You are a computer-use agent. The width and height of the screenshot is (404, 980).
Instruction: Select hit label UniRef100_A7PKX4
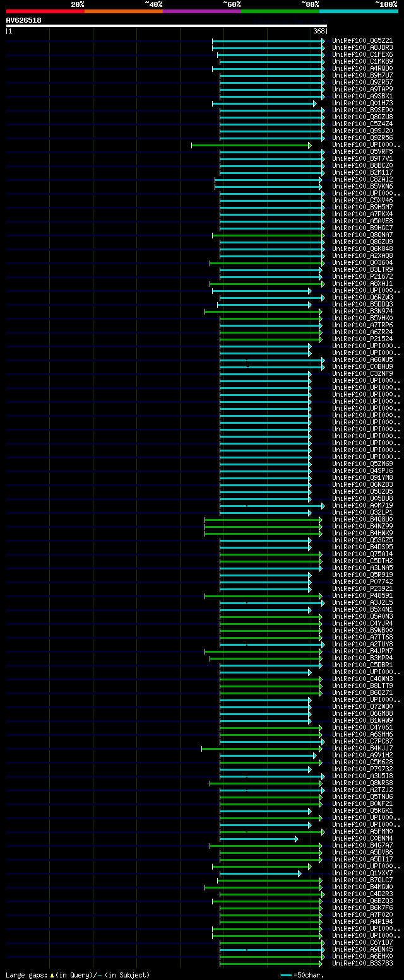coord(362,214)
